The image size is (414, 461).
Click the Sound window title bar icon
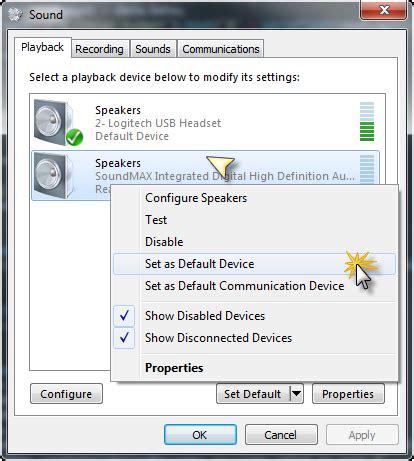click(x=15, y=14)
